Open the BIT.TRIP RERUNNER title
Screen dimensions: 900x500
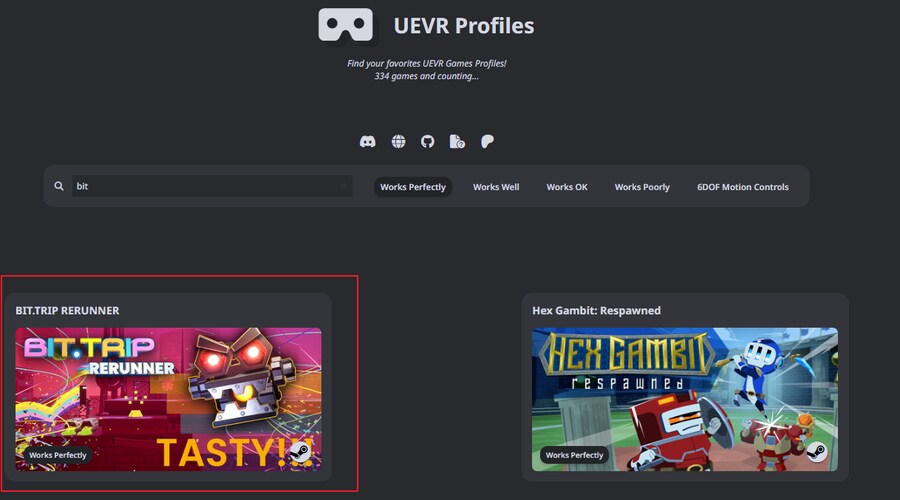coord(67,311)
